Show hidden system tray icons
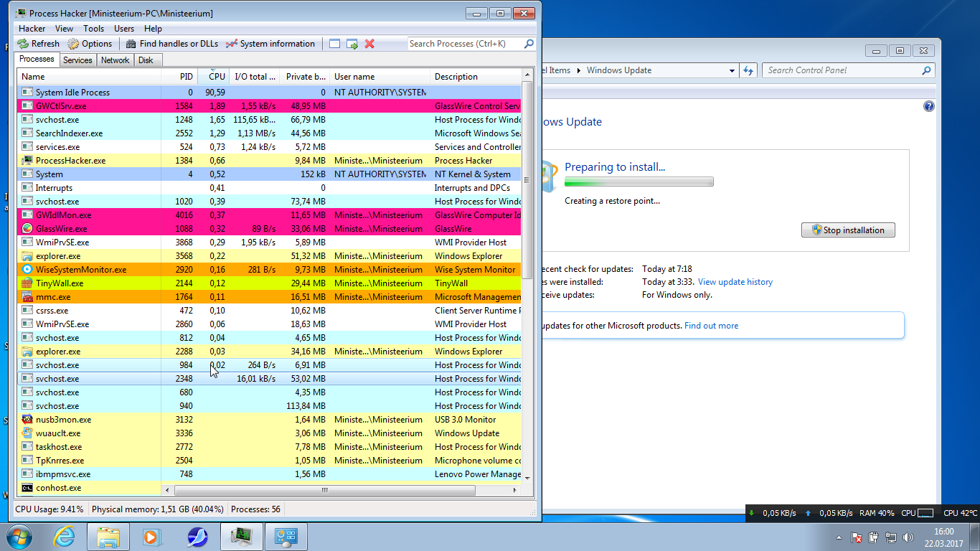The image size is (980, 551). pos(839,537)
